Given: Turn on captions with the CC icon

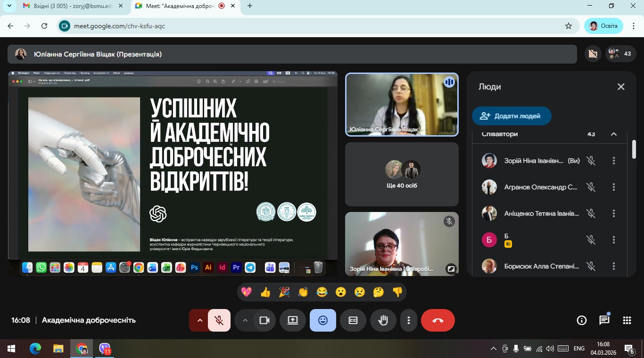Looking at the screenshot, I should 353,320.
